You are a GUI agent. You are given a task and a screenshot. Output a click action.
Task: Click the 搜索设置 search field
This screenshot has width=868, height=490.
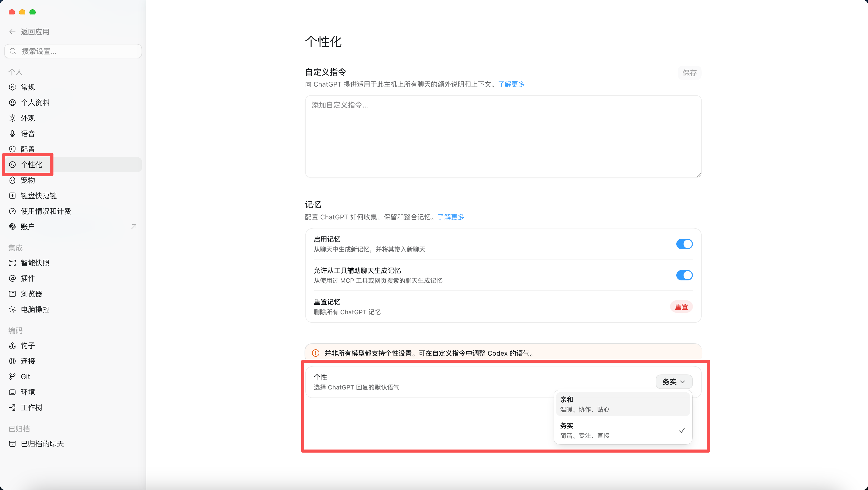[x=73, y=51]
